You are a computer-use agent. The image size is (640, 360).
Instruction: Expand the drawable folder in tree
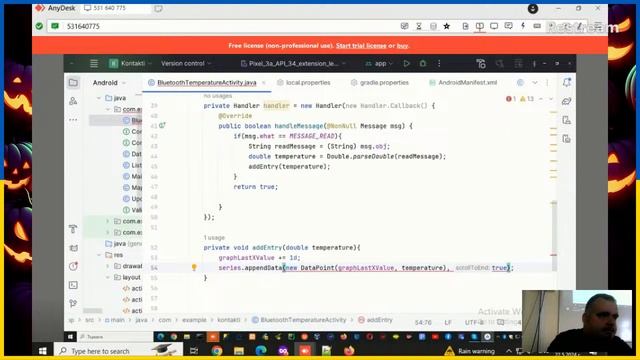point(108,266)
